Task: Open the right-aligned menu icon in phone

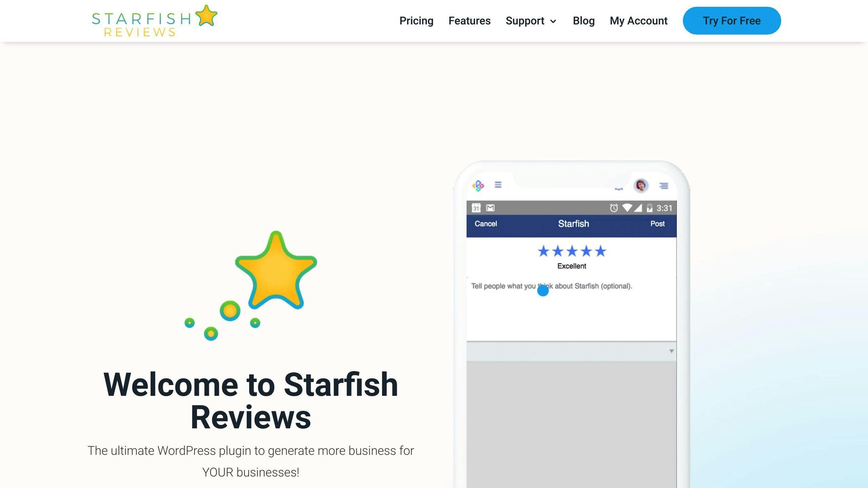Action: 664,186
